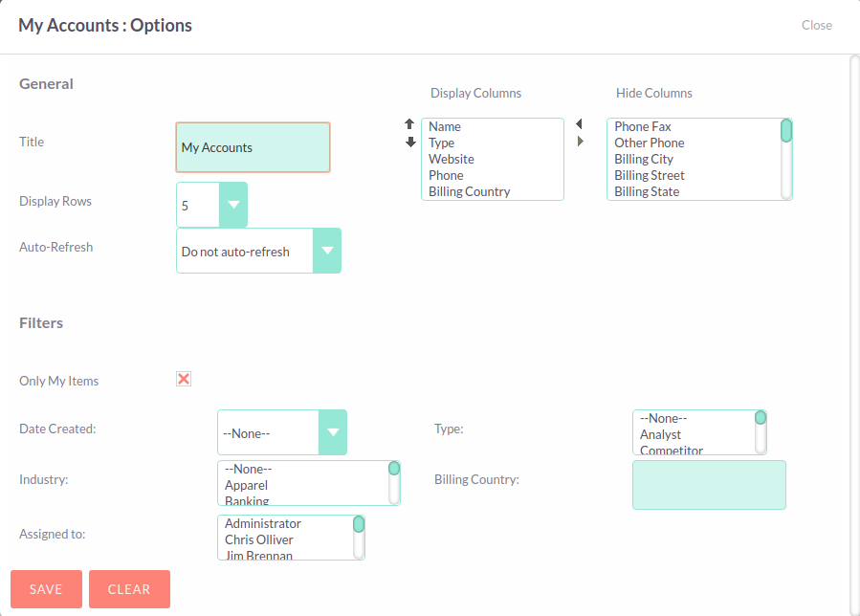860x616 pixels.
Task: Click the Display Rows dropdown caret icon
Action: [232, 204]
